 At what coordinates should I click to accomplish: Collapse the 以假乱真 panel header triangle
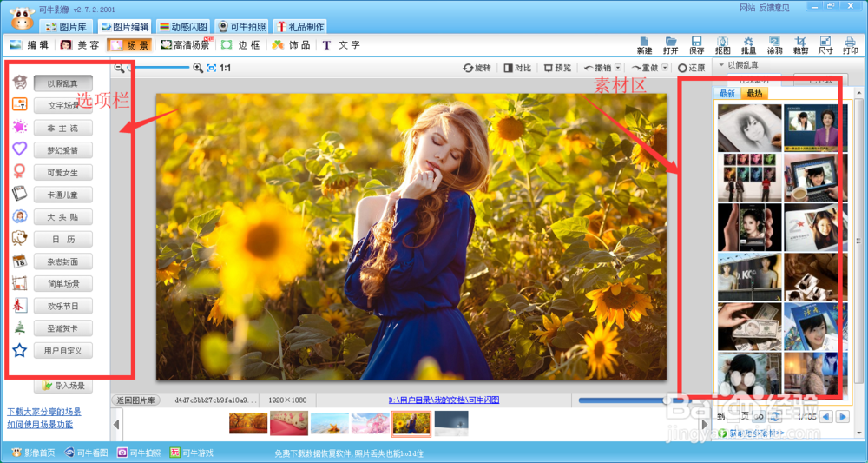click(720, 65)
